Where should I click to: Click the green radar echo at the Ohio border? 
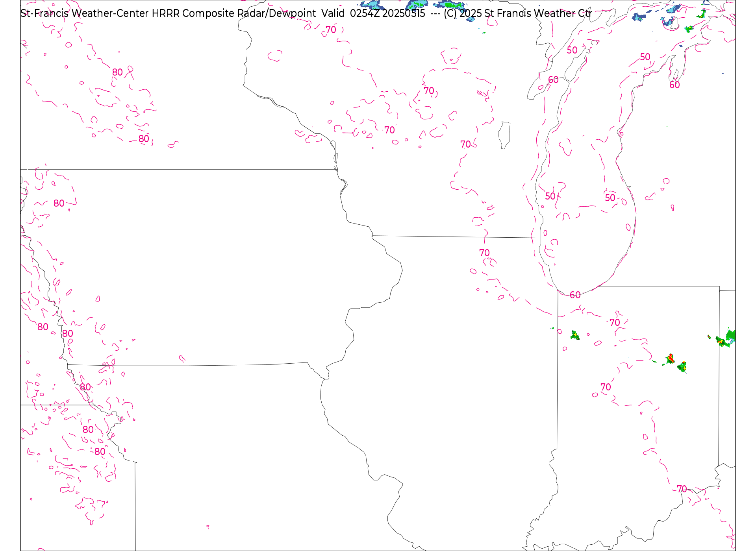(726, 338)
